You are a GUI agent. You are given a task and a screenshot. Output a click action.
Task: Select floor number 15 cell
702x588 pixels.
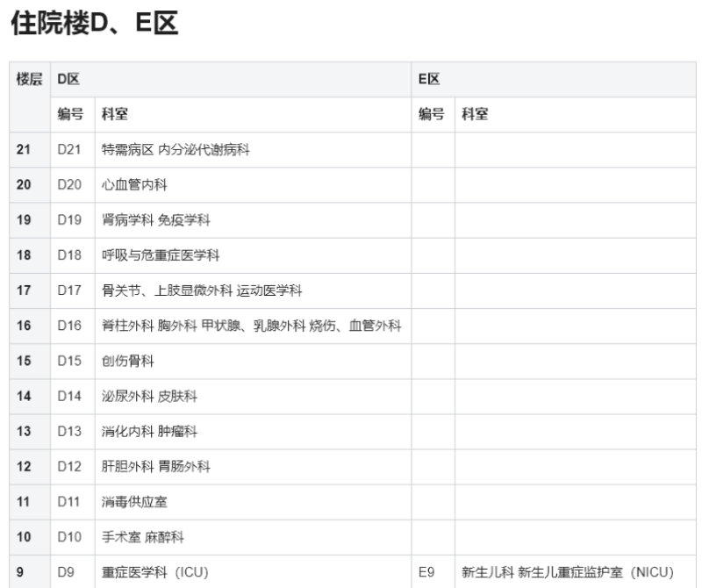30,361
